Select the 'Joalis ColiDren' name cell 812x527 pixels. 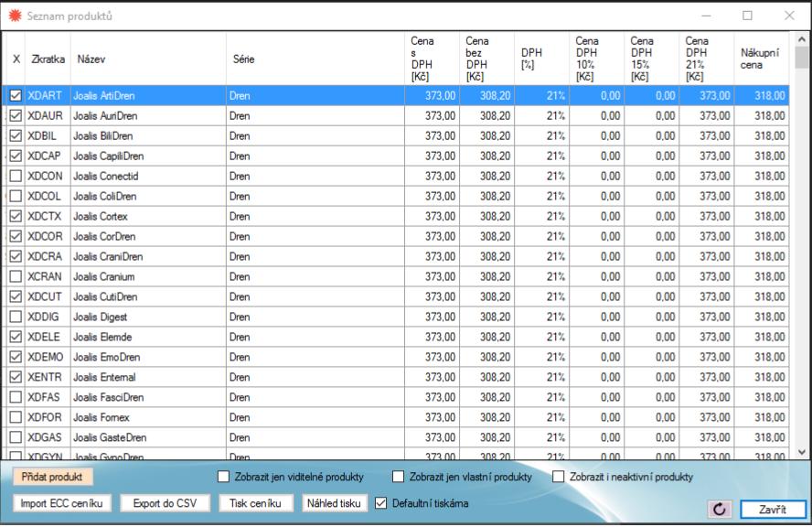click(x=148, y=197)
